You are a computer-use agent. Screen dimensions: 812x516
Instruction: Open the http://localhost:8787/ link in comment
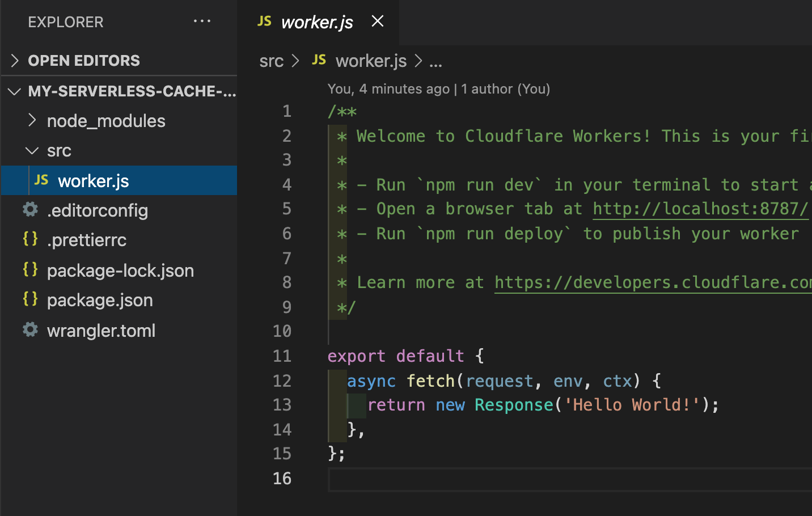[700, 209]
